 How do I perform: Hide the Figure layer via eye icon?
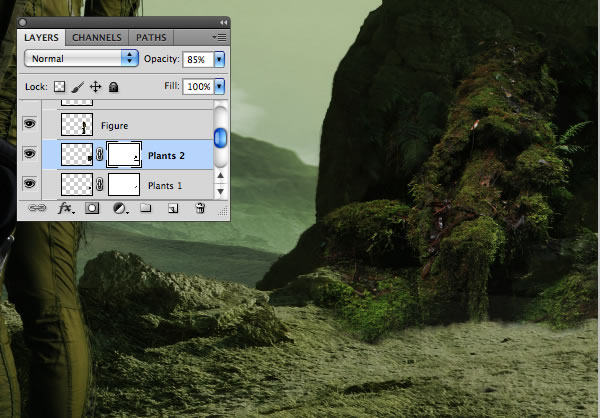(x=30, y=124)
